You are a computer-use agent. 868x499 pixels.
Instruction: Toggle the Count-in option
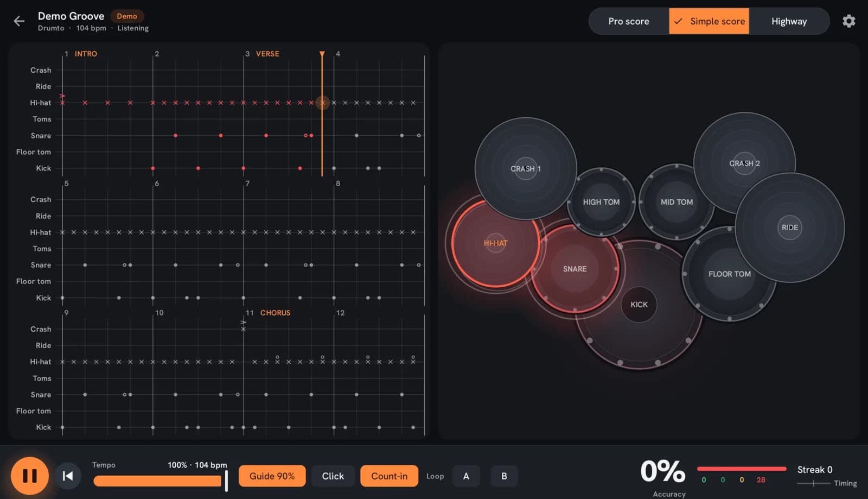(389, 476)
